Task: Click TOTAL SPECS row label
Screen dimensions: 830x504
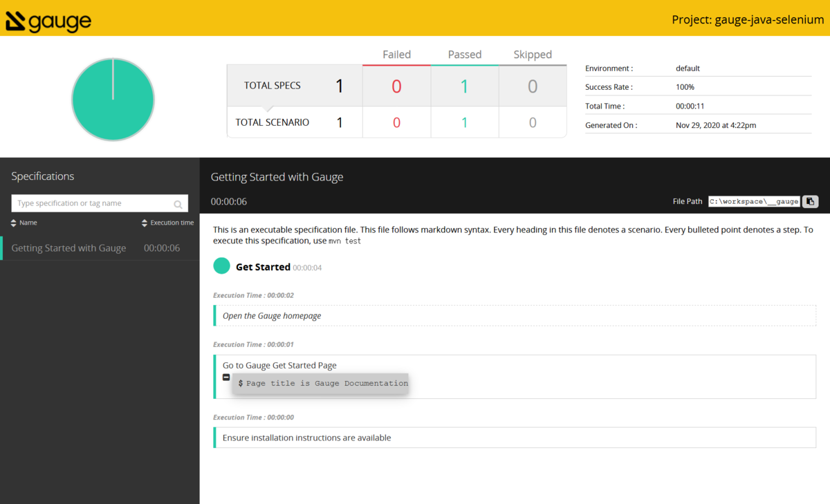Action: 273,86
